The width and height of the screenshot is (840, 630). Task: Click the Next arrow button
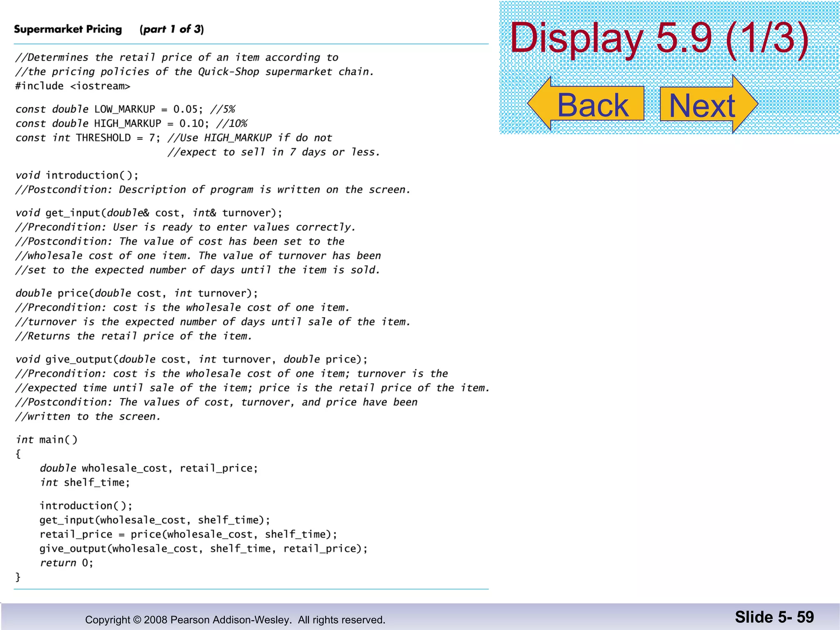tap(709, 104)
